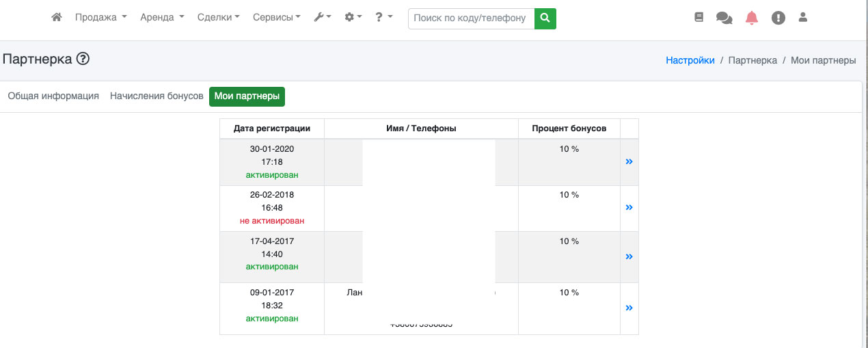
Task: Expand the Продажа dropdown menu
Action: tap(100, 18)
